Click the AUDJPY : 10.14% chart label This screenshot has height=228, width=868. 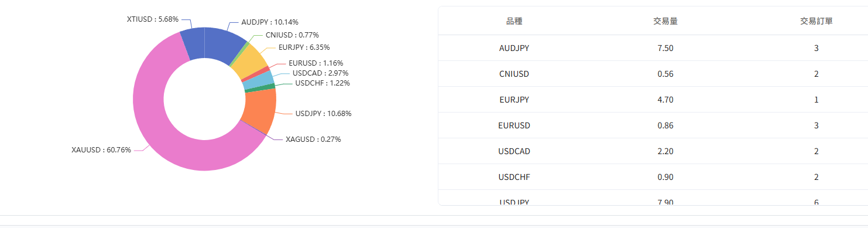pyautogui.click(x=270, y=22)
